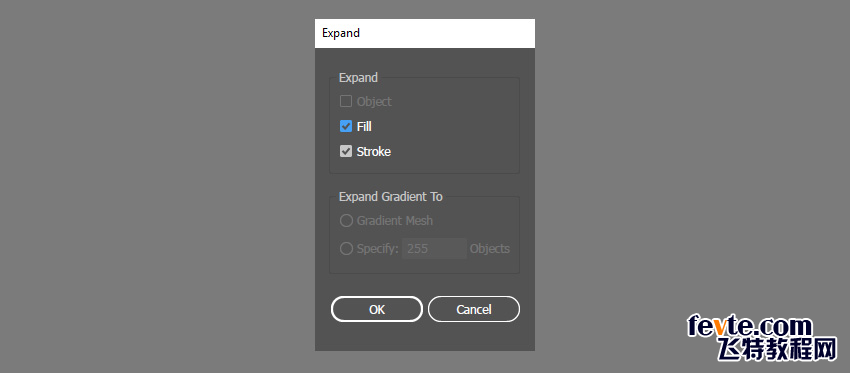The image size is (850, 374).
Task: Enable the Object checkbox
Action: (346, 101)
